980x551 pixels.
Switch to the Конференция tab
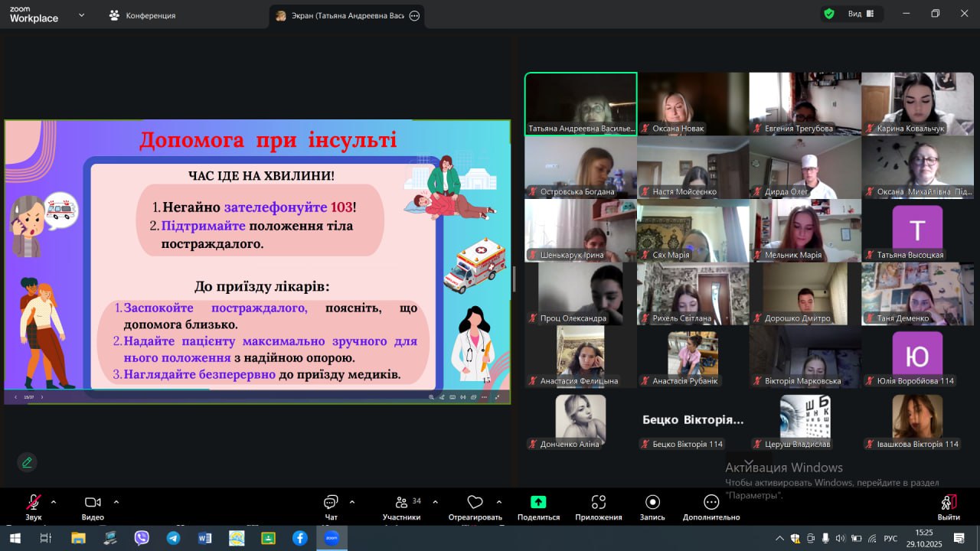pyautogui.click(x=142, y=15)
